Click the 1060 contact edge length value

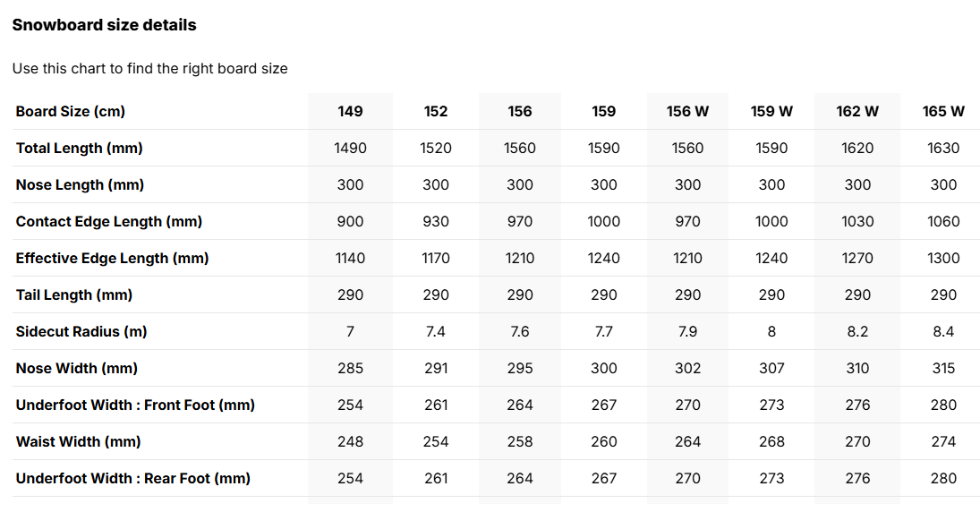point(943,221)
